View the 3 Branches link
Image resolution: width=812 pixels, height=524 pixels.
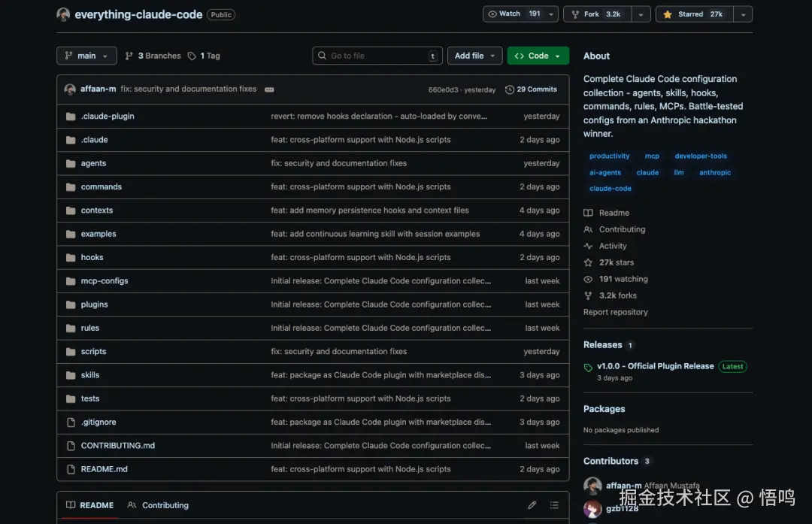tap(153, 56)
